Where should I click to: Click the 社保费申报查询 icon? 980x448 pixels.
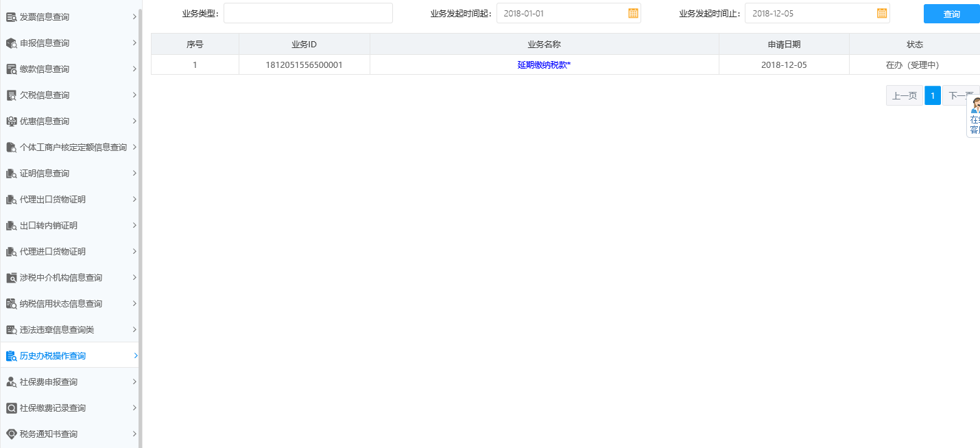[11, 381]
